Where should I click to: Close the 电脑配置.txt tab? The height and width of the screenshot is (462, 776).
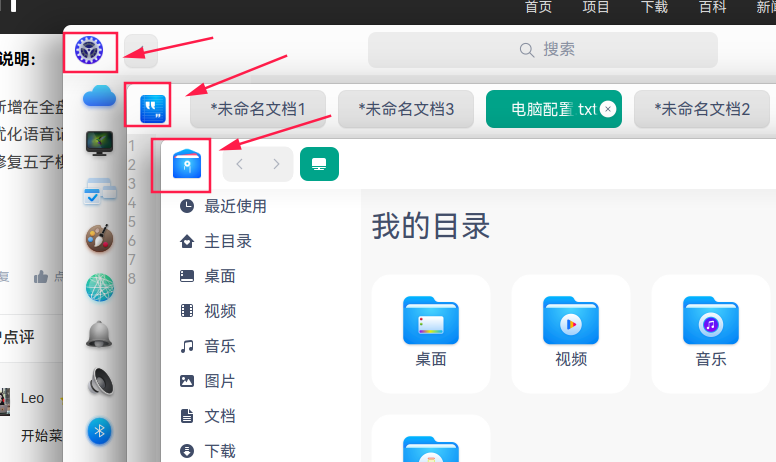(x=608, y=109)
